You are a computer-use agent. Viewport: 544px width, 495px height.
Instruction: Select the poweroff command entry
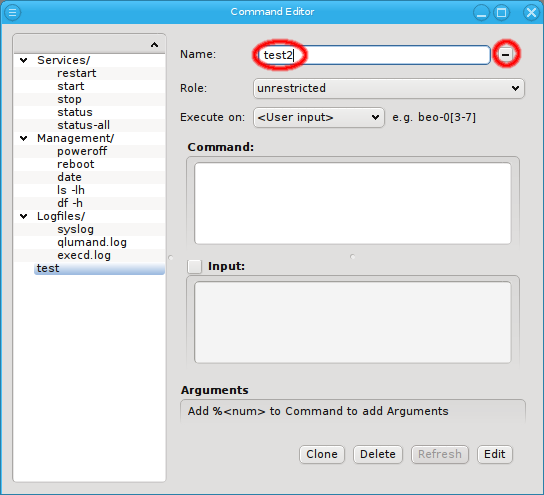coord(82,151)
